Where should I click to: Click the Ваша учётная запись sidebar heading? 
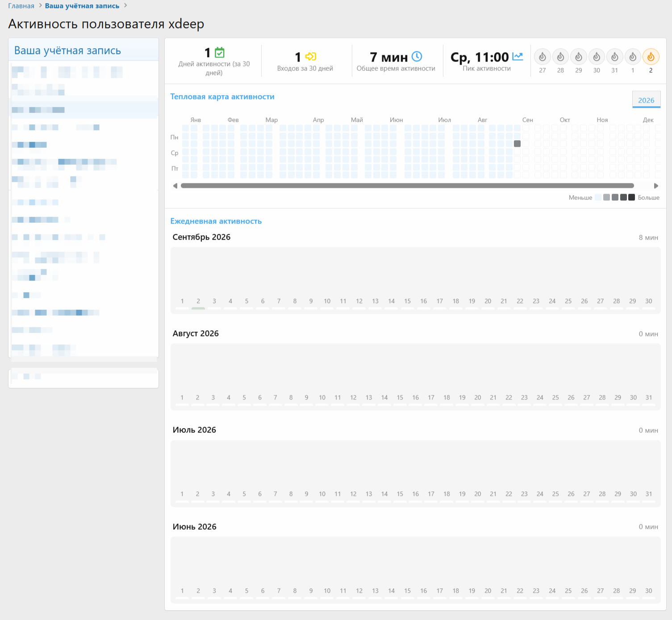[67, 50]
